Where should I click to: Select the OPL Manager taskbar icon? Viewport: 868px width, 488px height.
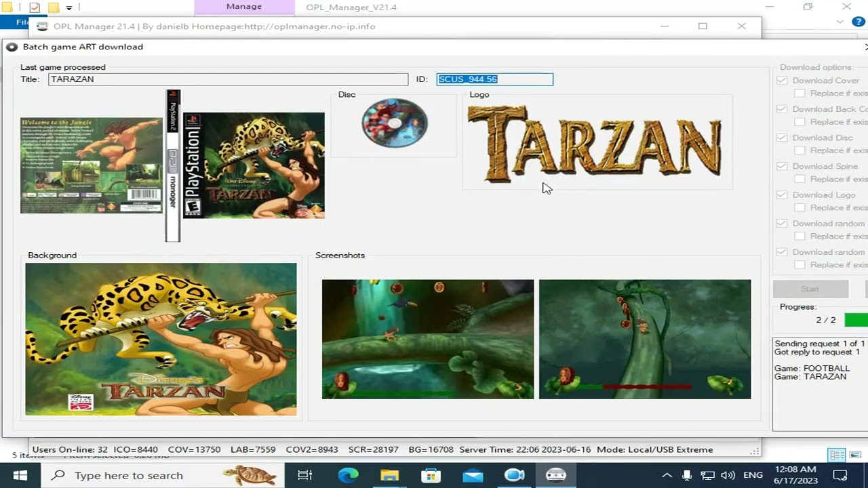(556, 475)
